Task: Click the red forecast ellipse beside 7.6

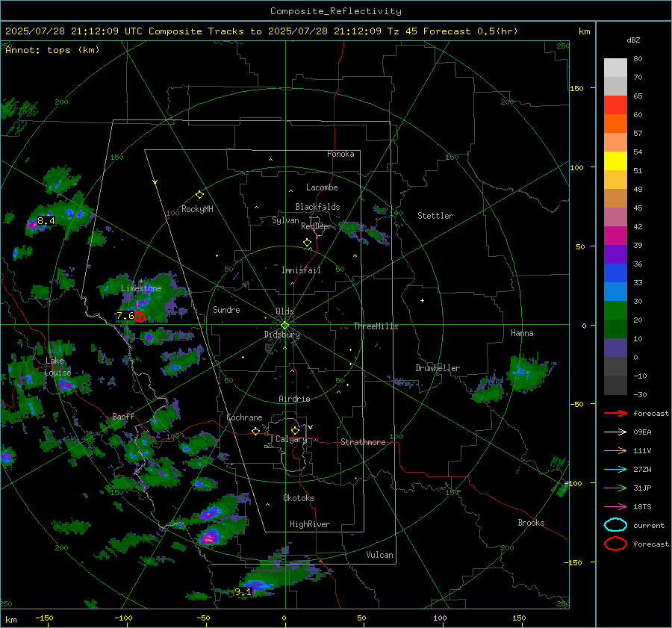Action: click(x=140, y=317)
